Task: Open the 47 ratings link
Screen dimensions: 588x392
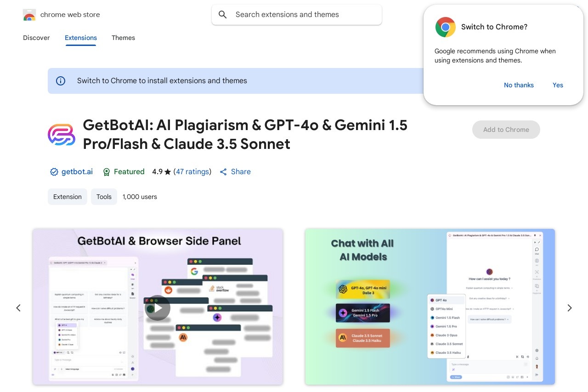Action: click(x=192, y=172)
